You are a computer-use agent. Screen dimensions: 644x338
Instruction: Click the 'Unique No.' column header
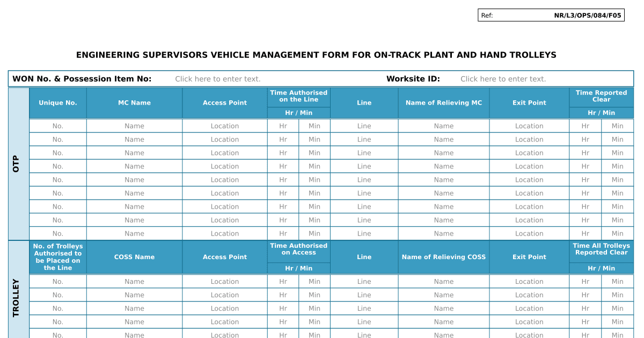click(58, 103)
